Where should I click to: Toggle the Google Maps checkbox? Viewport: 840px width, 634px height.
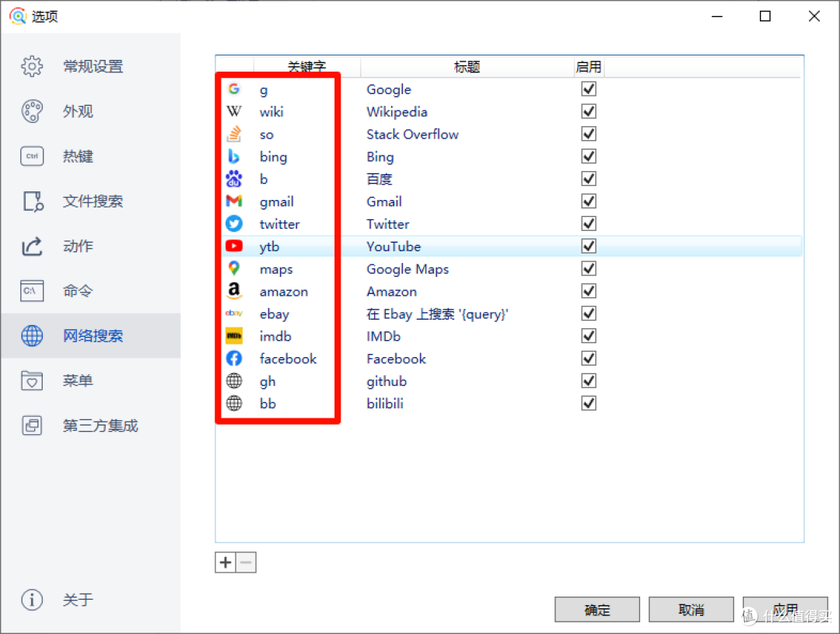(x=589, y=268)
